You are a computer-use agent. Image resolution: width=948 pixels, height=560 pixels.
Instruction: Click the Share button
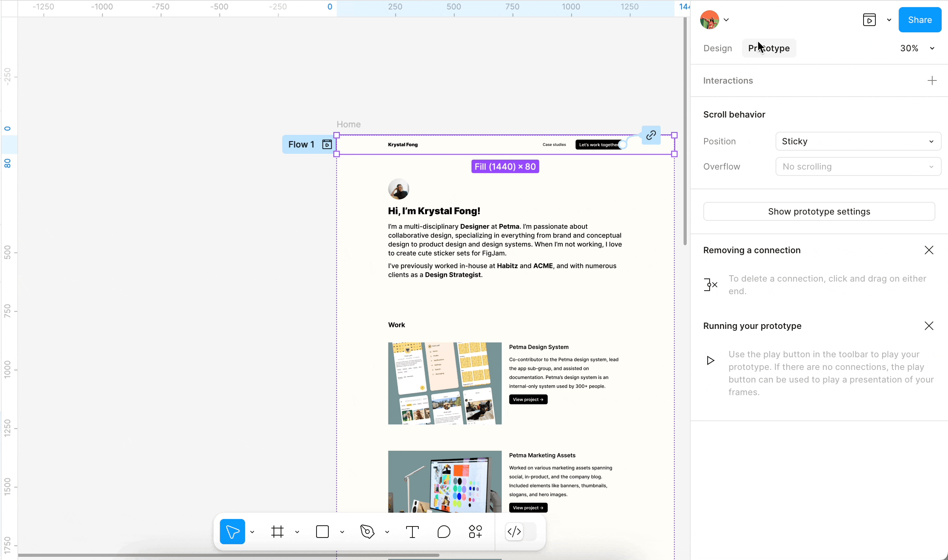[920, 20]
